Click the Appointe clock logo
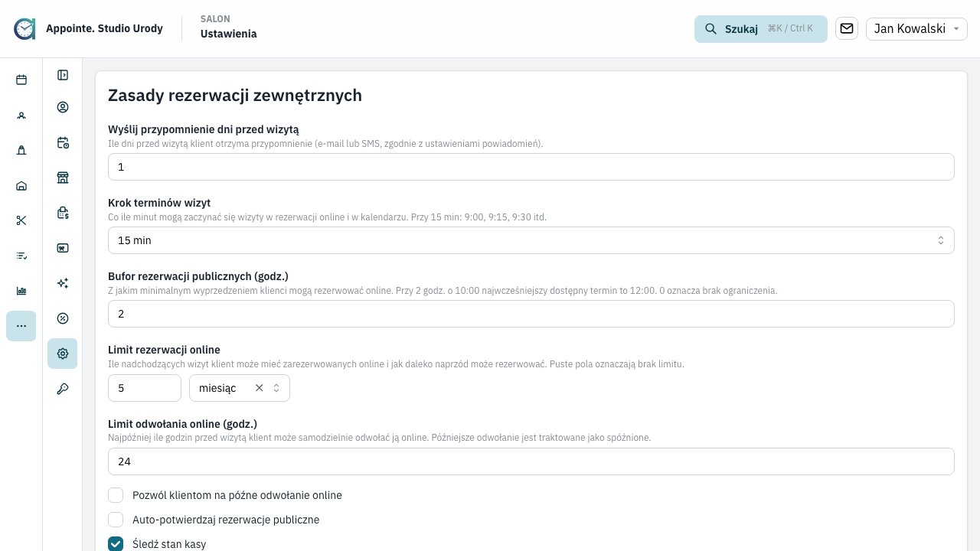 coord(24,28)
